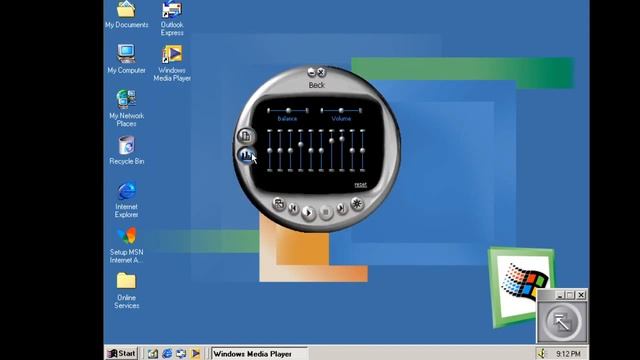640x360 pixels.
Task: Reset the equalizer via the reset link
Action: [x=360, y=185]
